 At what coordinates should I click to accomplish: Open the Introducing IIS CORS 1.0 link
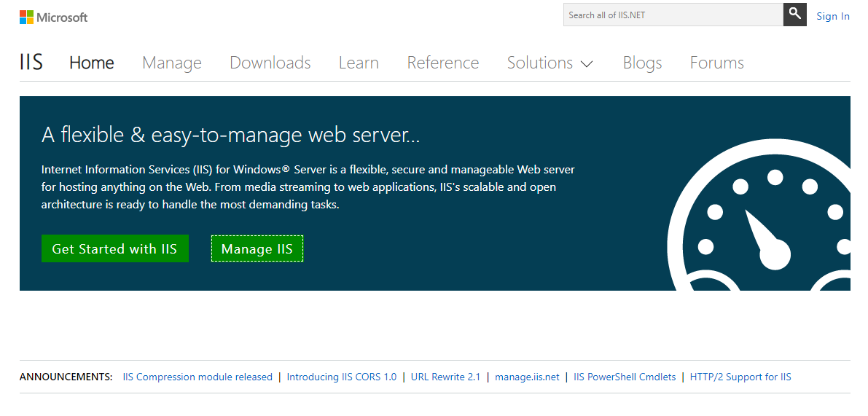342,377
